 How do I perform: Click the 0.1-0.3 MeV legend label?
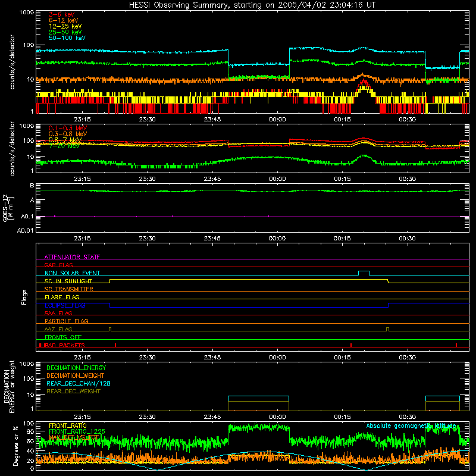(x=68, y=128)
